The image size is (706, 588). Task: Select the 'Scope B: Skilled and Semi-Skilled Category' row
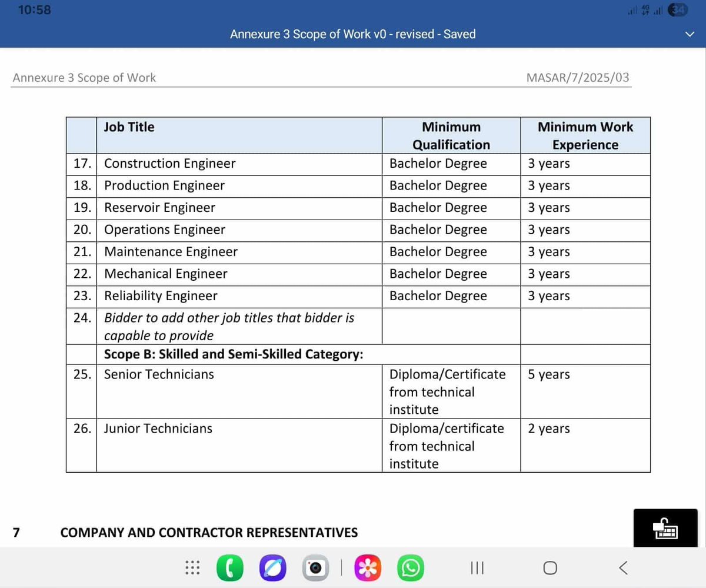coord(234,354)
